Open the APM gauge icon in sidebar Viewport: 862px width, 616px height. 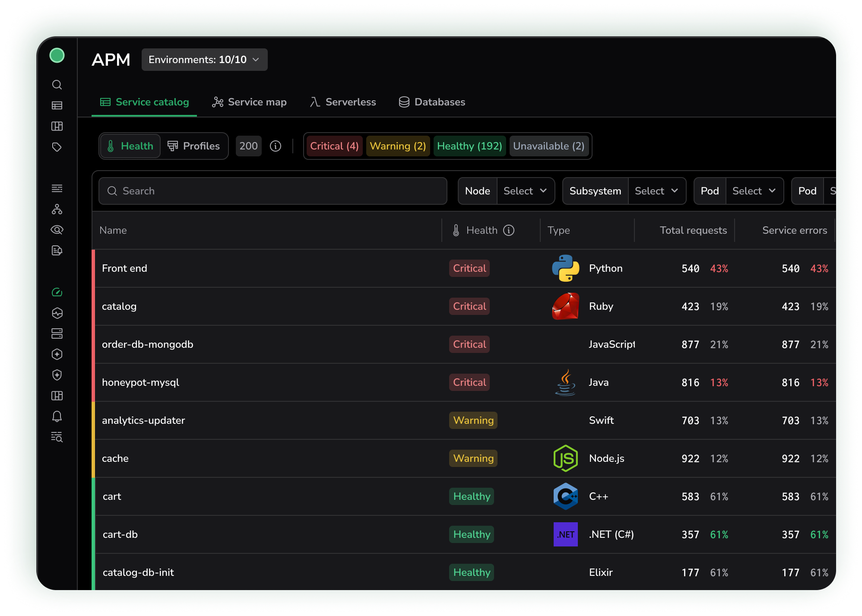[57, 292]
